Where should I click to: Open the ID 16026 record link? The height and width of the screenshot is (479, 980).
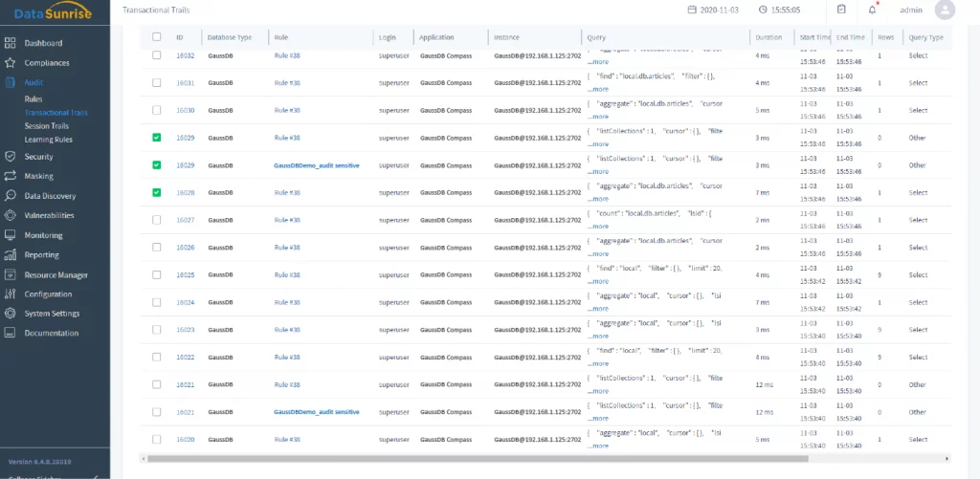(185, 248)
